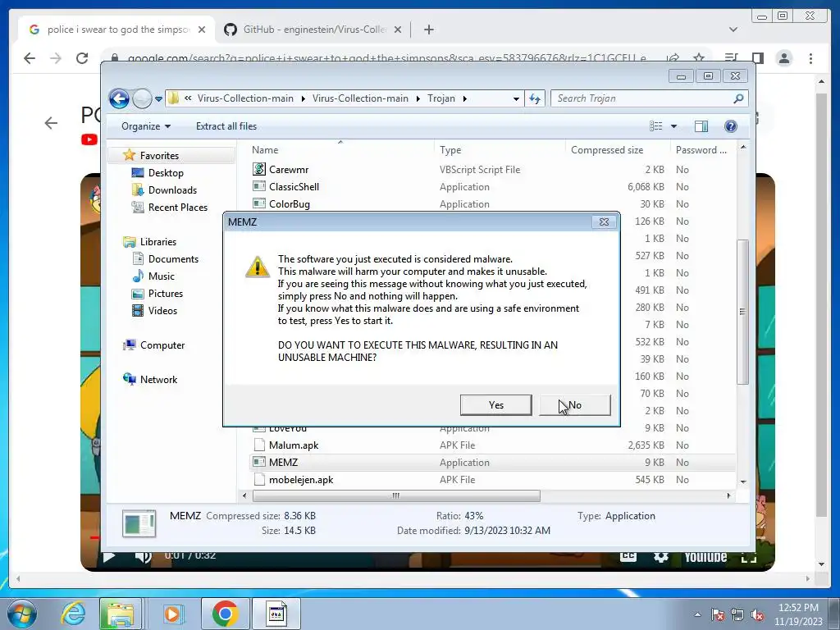The width and height of the screenshot is (840, 630).
Task: Mute the YouTube video volume
Action: coord(143,557)
